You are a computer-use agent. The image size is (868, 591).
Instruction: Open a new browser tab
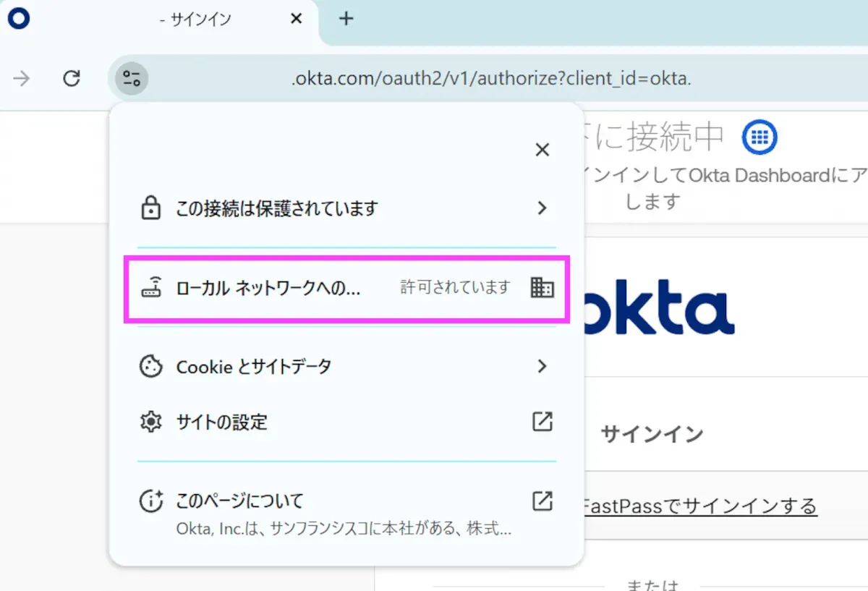pyautogui.click(x=346, y=20)
